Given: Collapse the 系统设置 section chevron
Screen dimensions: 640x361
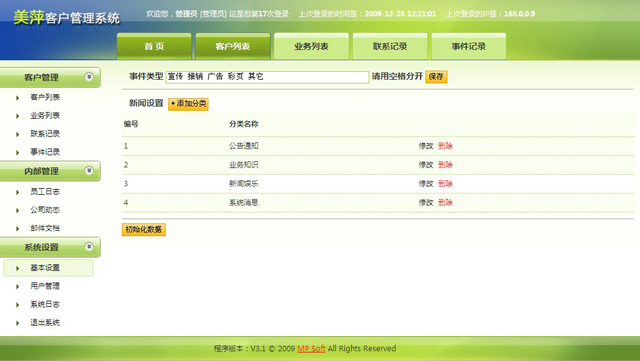Looking at the screenshot, I should pos(89,246).
